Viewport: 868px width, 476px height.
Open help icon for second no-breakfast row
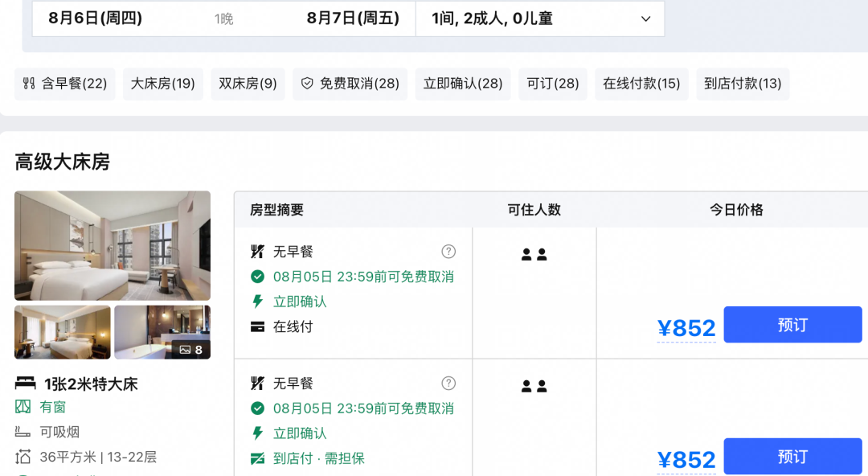[x=448, y=383]
